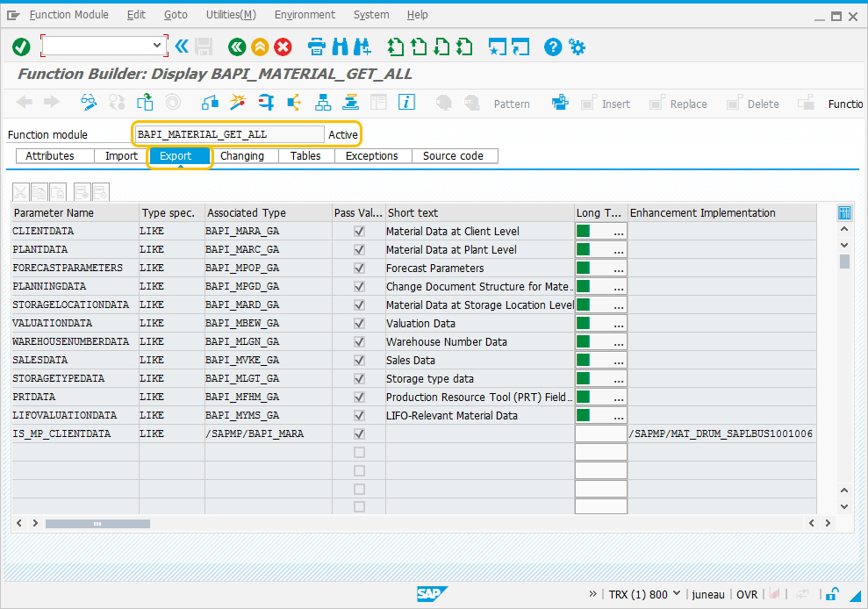Click the Function module name field
The image size is (868, 609).
pos(230,134)
